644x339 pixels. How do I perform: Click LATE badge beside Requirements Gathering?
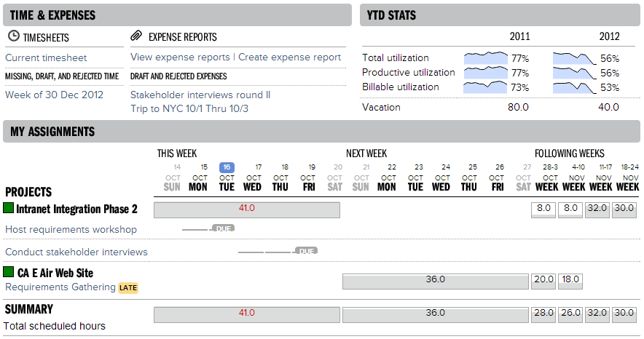coord(128,288)
